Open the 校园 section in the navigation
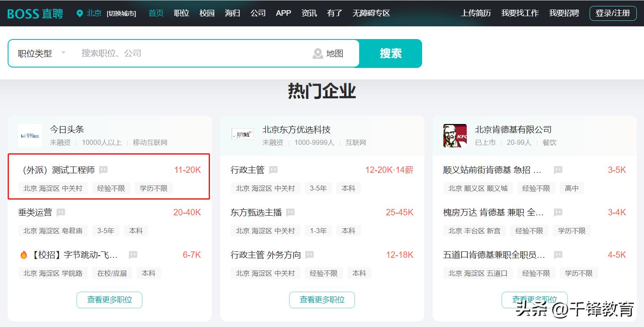This screenshot has width=644, height=327. coord(207,13)
